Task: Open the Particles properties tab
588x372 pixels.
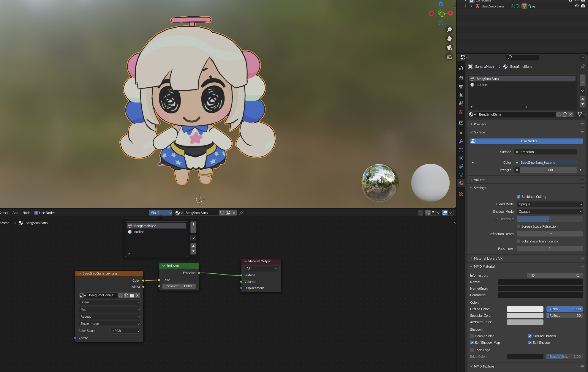Action: pyautogui.click(x=461, y=150)
